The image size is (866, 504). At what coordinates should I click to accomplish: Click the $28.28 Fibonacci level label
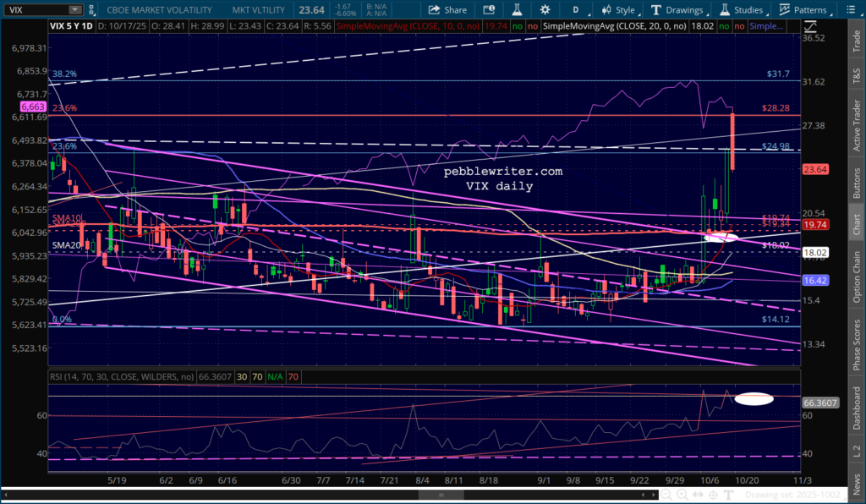coord(776,107)
